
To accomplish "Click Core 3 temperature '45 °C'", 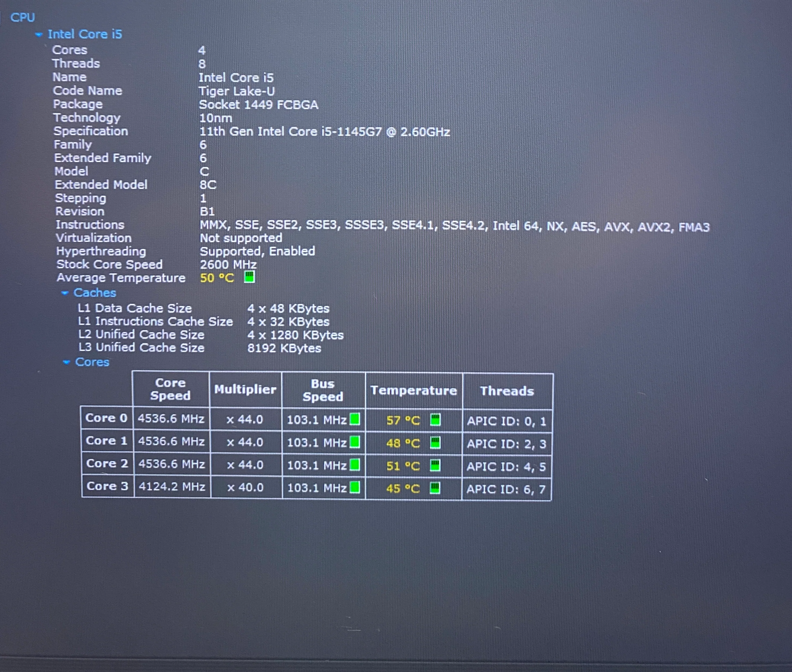I will click(x=403, y=488).
